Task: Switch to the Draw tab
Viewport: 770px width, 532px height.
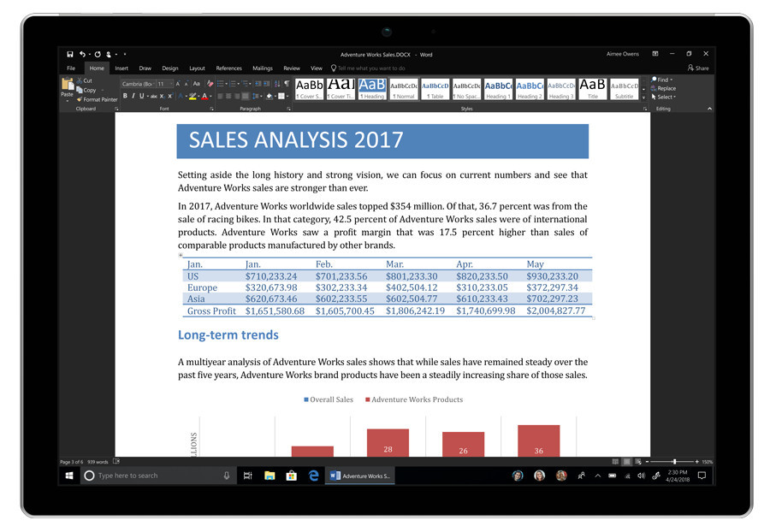Action: (x=145, y=68)
